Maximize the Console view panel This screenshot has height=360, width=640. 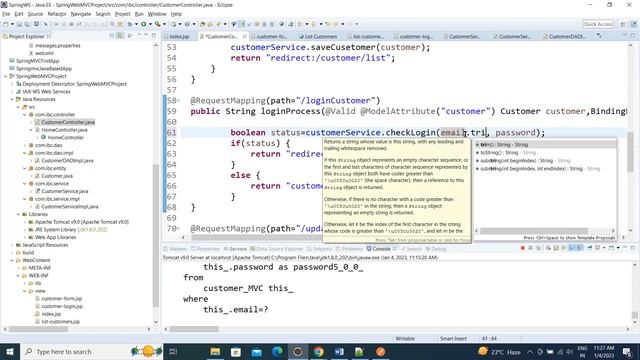(x=633, y=248)
